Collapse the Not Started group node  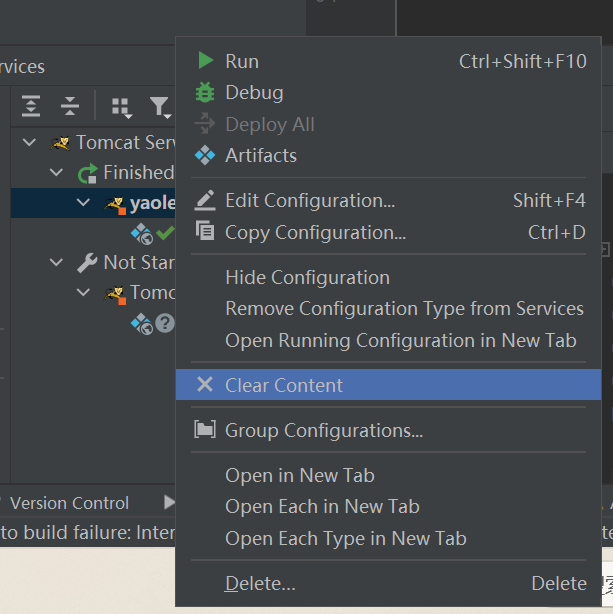pyautogui.click(x=57, y=262)
